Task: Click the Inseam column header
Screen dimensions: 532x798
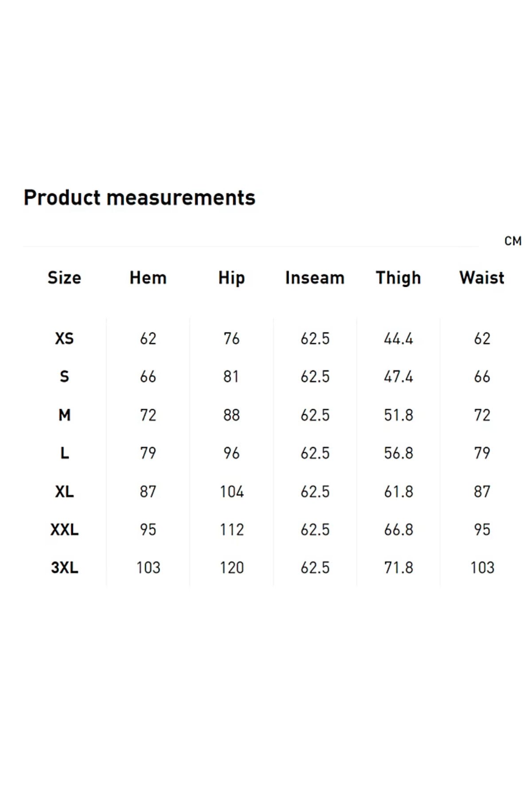Action: (x=315, y=278)
